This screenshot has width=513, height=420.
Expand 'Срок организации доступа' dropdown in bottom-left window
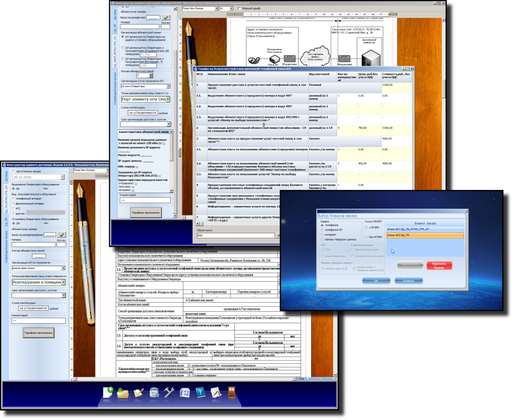(x=64, y=296)
